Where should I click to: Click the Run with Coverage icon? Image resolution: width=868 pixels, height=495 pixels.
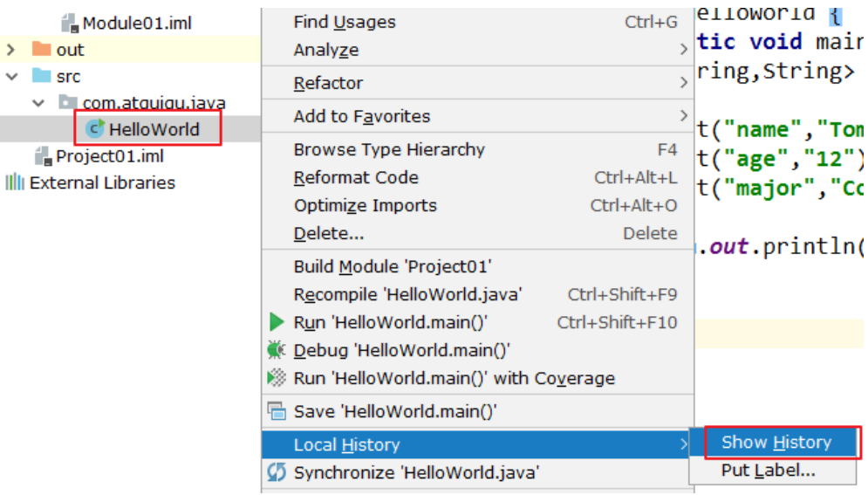coord(277,378)
